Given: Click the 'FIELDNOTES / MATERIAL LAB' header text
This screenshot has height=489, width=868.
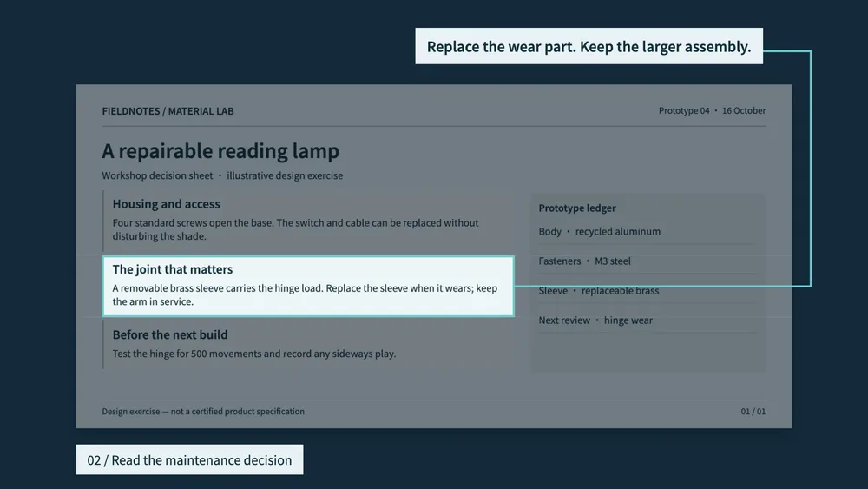Looking at the screenshot, I should coord(168,111).
